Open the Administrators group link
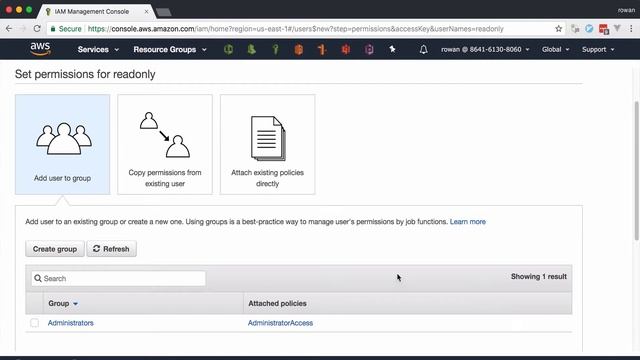 click(71, 323)
